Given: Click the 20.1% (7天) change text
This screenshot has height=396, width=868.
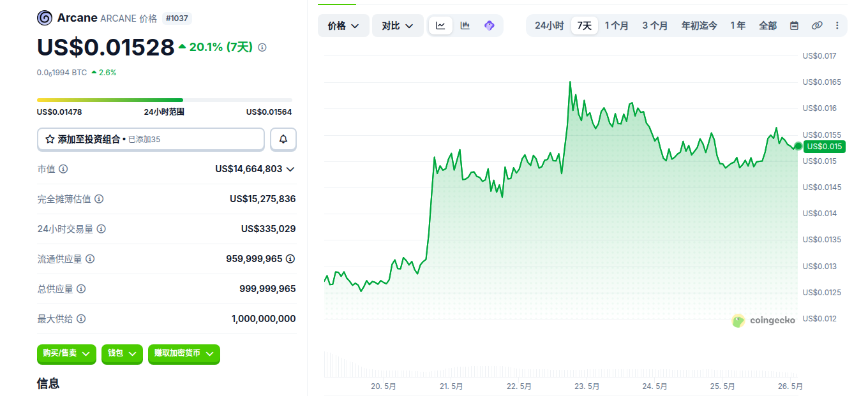Looking at the screenshot, I should 221,47.
